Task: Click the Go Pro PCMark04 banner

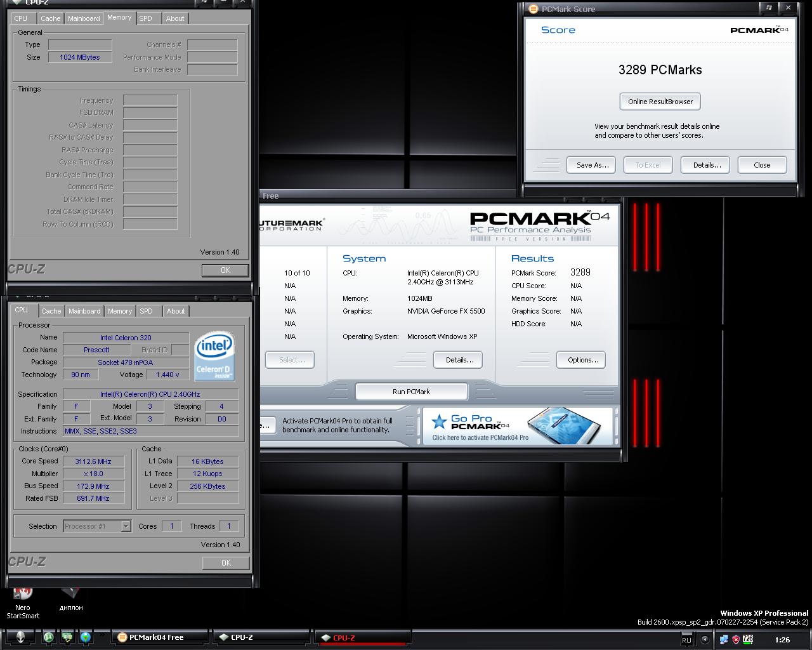Action: point(519,426)
